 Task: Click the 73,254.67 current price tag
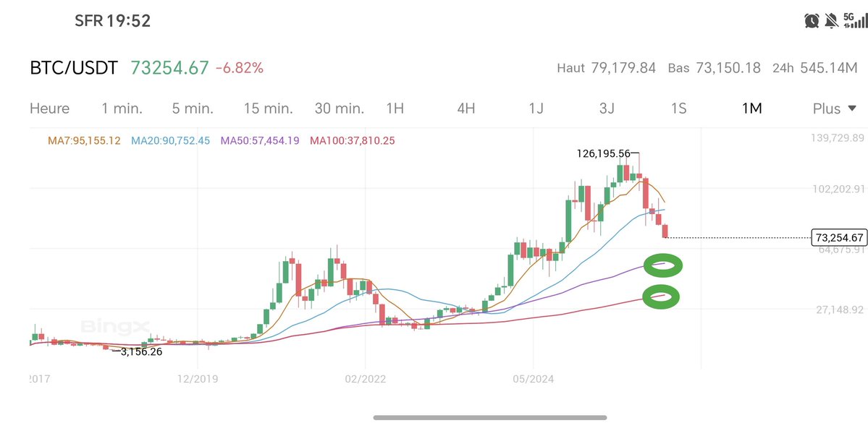tap(838, 237)
